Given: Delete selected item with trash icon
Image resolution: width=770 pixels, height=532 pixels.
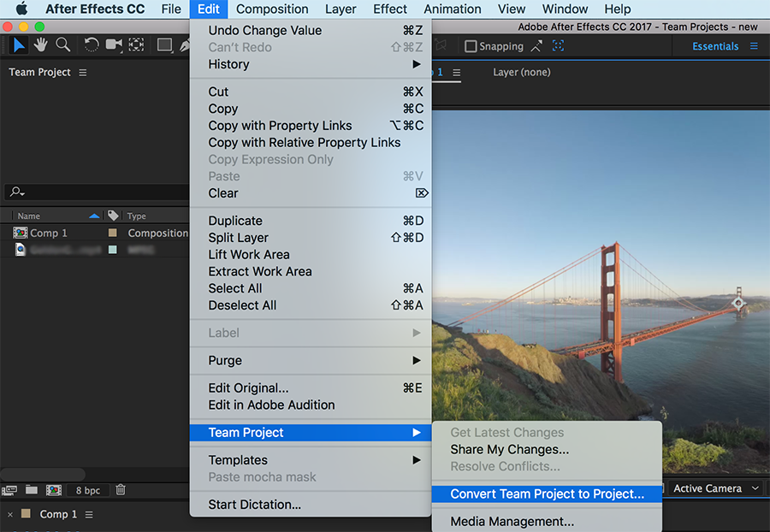Looking at the screenshot, I should [121, 490].
